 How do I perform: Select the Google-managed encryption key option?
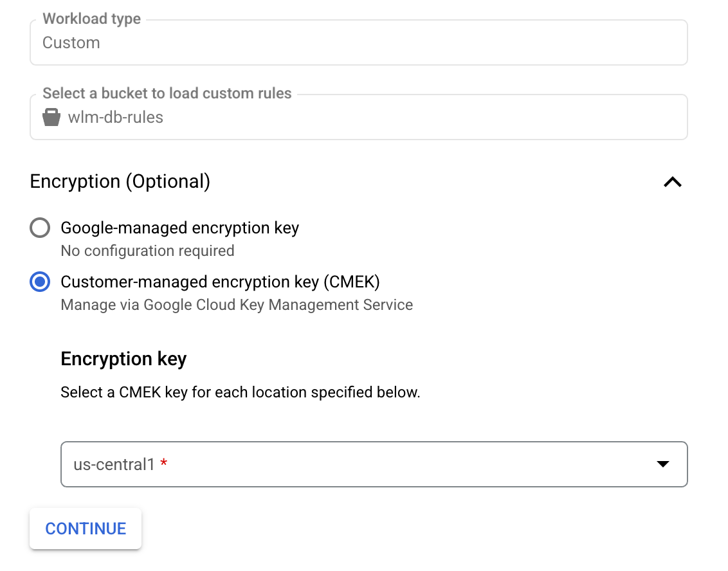tap(179, 228)
